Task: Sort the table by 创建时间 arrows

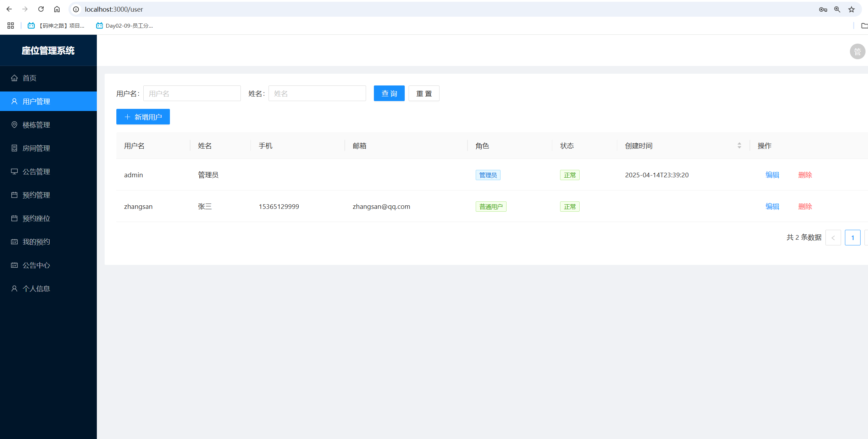Action: pos(739,146)
